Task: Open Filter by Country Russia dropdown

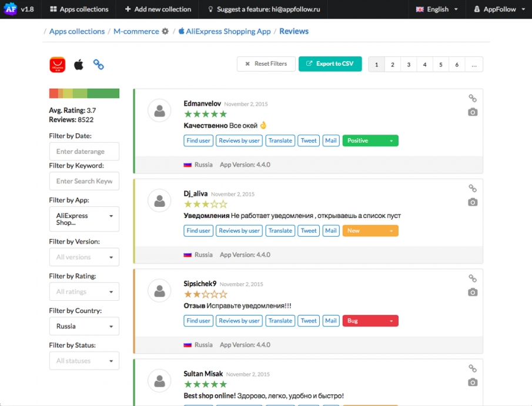Action: pos(84,326)
